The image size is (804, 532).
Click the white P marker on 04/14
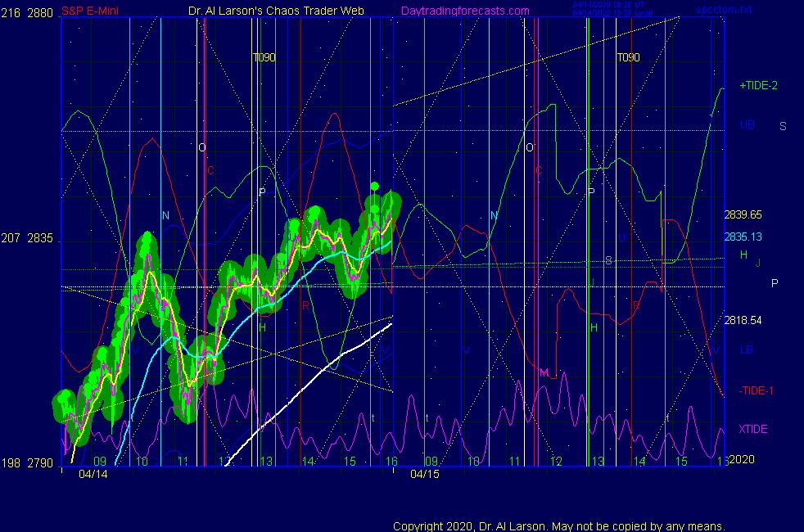point(263,192)
